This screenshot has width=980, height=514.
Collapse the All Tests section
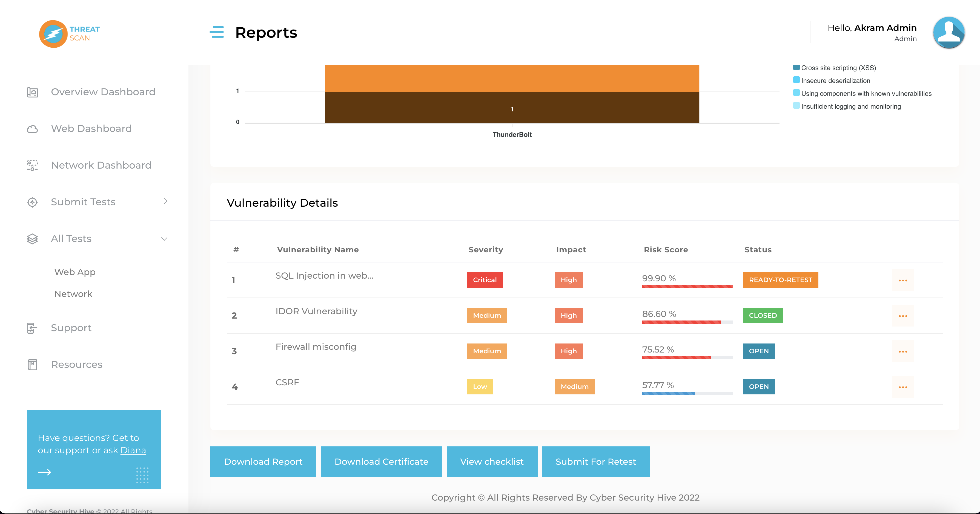coord(164,239)
